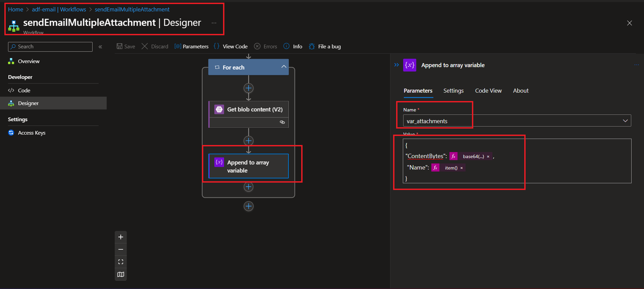Zoom out on the designer canvas
644x289 pixels.
[121, 249]
